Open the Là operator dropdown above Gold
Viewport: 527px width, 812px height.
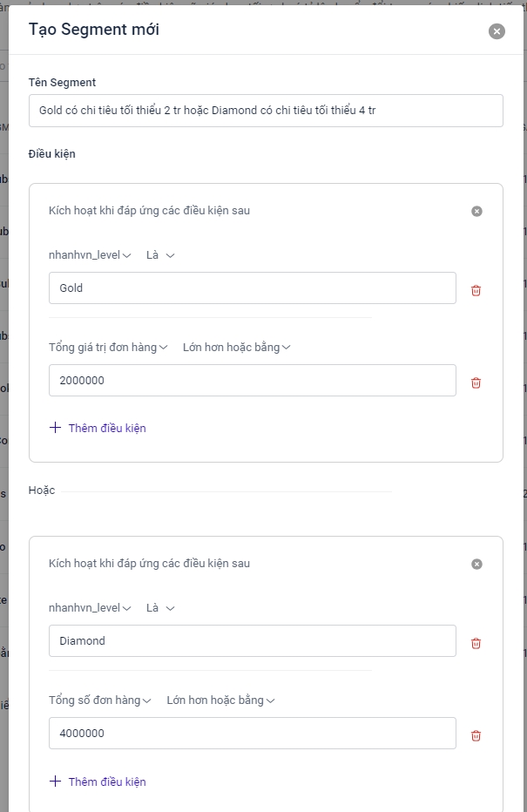(x=160, y=255)
